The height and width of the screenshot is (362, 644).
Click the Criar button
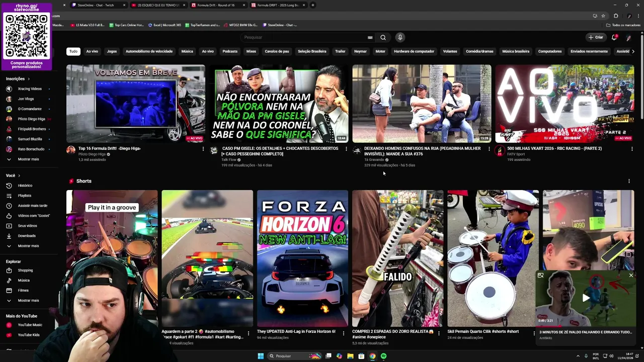click(x=596, y=37)
